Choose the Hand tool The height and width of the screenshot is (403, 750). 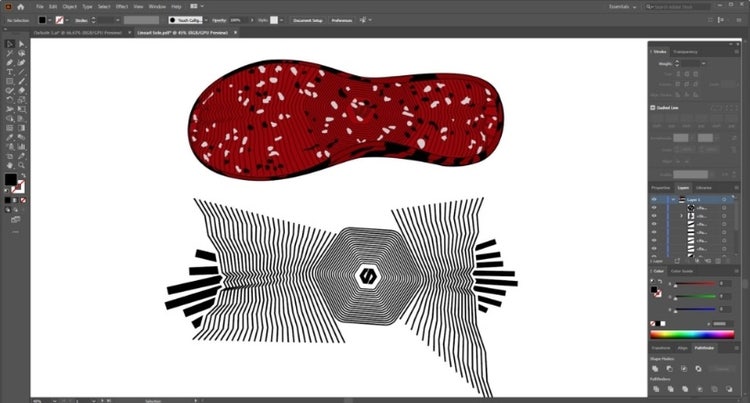10,165
